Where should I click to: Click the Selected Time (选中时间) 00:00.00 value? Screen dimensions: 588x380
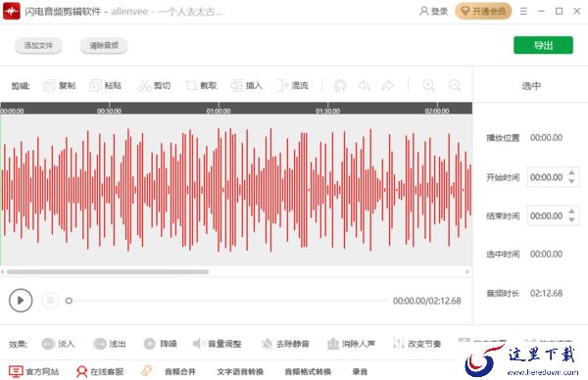[547, 254]
